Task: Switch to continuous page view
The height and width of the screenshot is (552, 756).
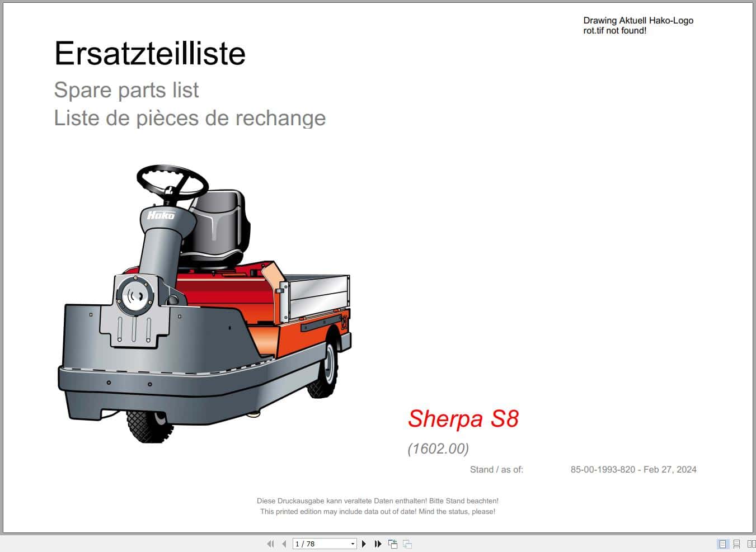Action: pos(737,544)
